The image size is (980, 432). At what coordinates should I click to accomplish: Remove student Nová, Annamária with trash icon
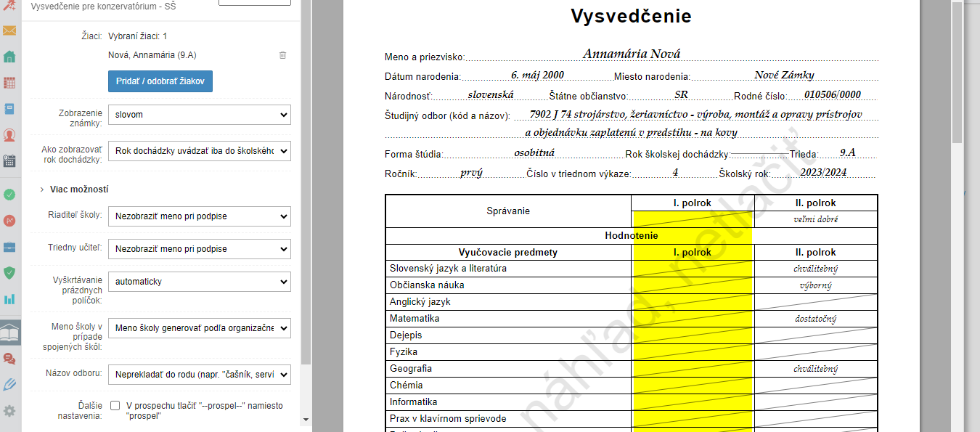pos(283,55)
